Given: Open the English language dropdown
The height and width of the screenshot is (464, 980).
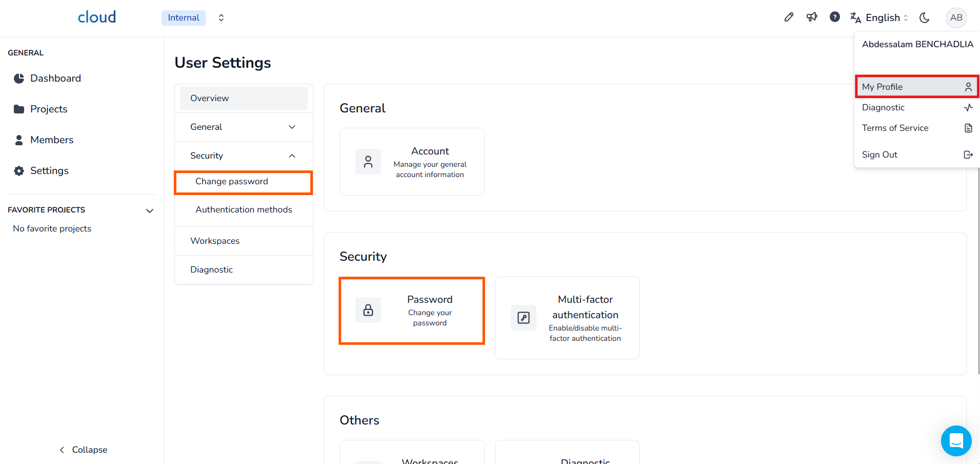Looking at the screenshot, I should [879, 17].
